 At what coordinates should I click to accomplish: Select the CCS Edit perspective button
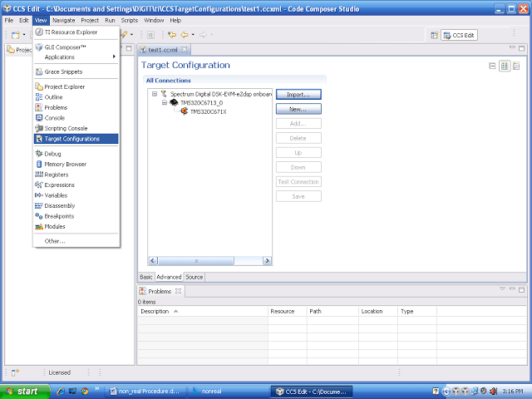[459, 35]
